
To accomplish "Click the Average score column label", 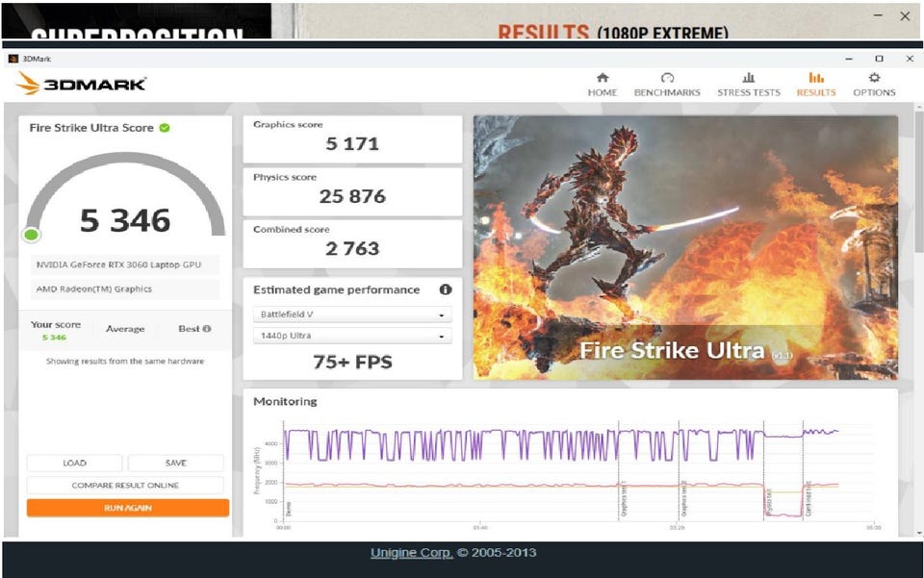I will coord(125,329).
